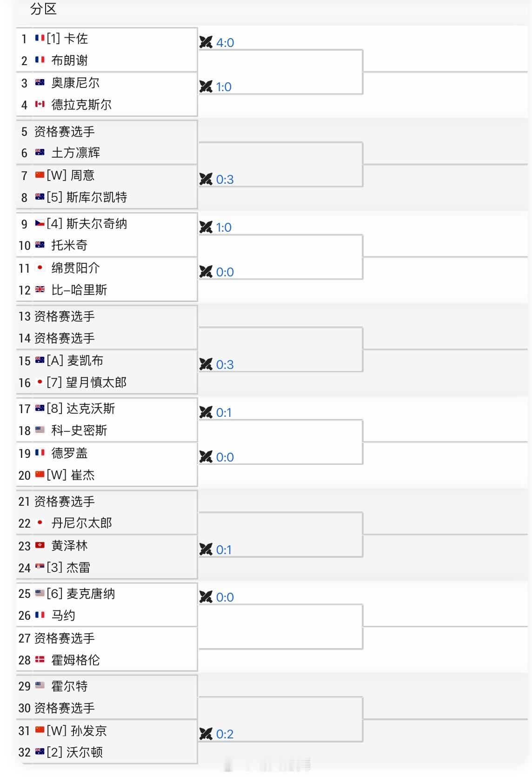
Task: Click head-to-head icon for 麦凯布 match
Action: point(206,364)
